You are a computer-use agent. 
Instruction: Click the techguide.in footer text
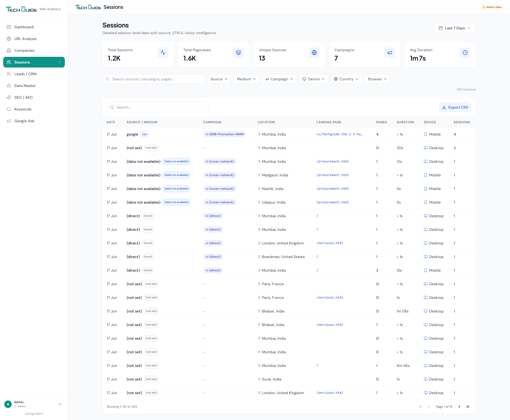(x=34, y=414)
